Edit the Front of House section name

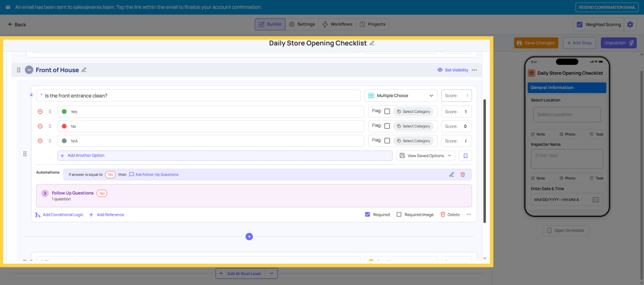84,70
